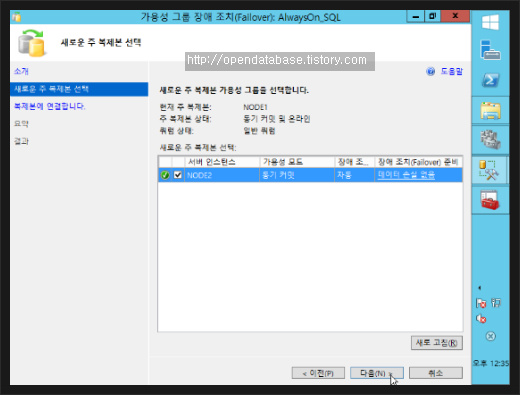520x395 pixels.
Task: Click the muted speaker tray icon
Action: pyautogui.click(x=481, y=319)
